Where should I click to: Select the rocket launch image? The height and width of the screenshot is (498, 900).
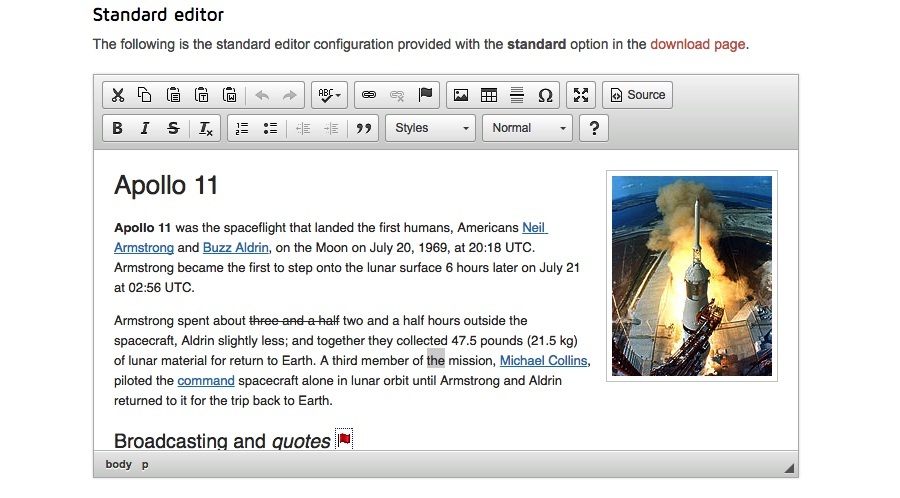(692, 276)
